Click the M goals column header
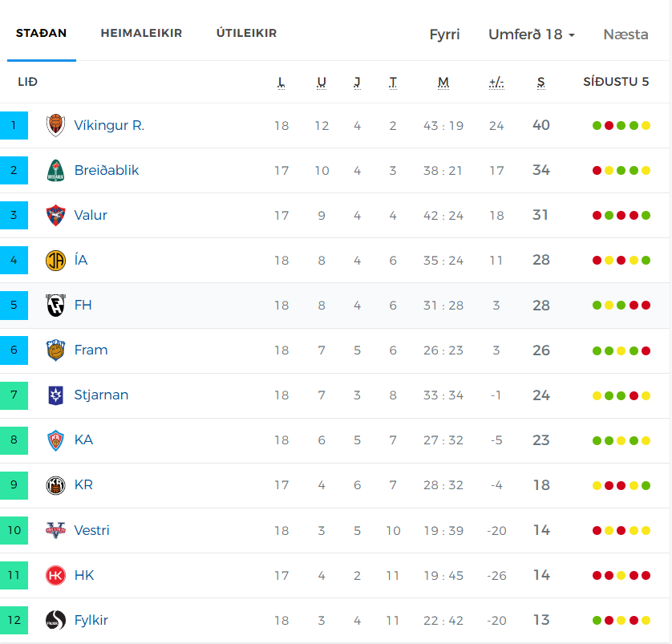Viewport: 672px width, 644px height. pos(443,82)
